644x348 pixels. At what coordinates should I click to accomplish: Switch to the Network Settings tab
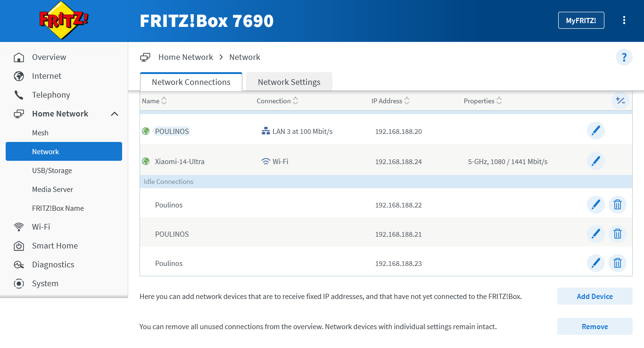pos(289,82)
